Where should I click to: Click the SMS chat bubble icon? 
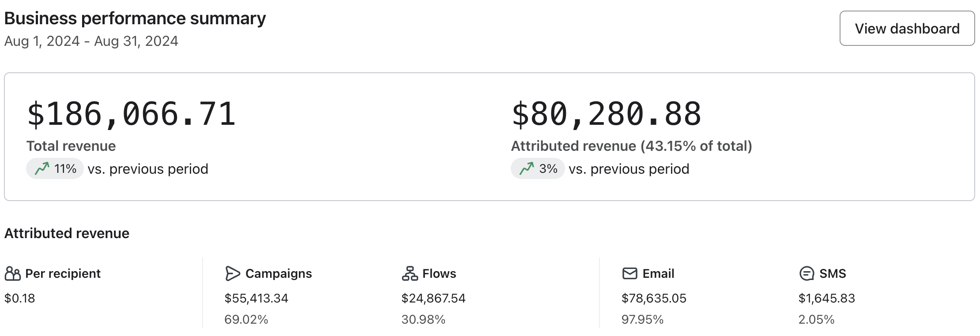(x=807, y=274)
